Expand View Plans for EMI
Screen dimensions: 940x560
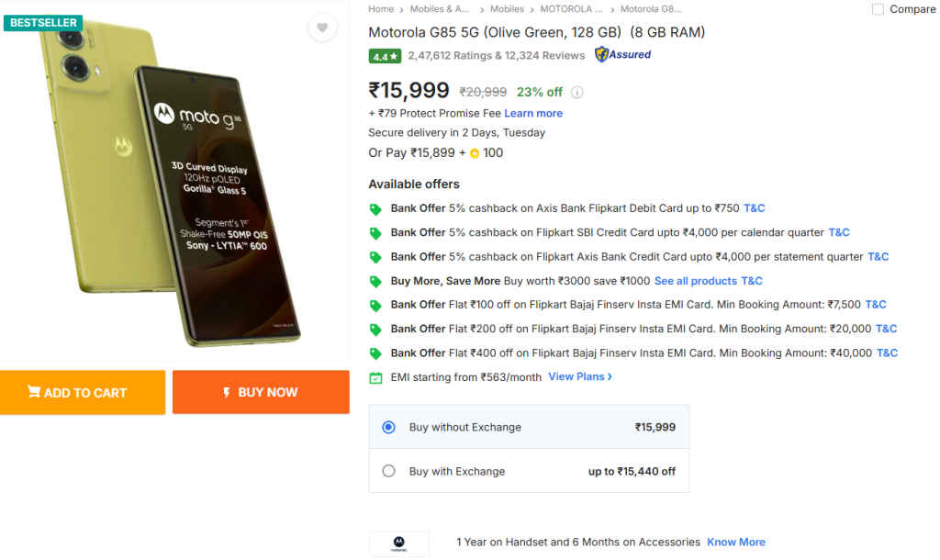click(579, 376)
